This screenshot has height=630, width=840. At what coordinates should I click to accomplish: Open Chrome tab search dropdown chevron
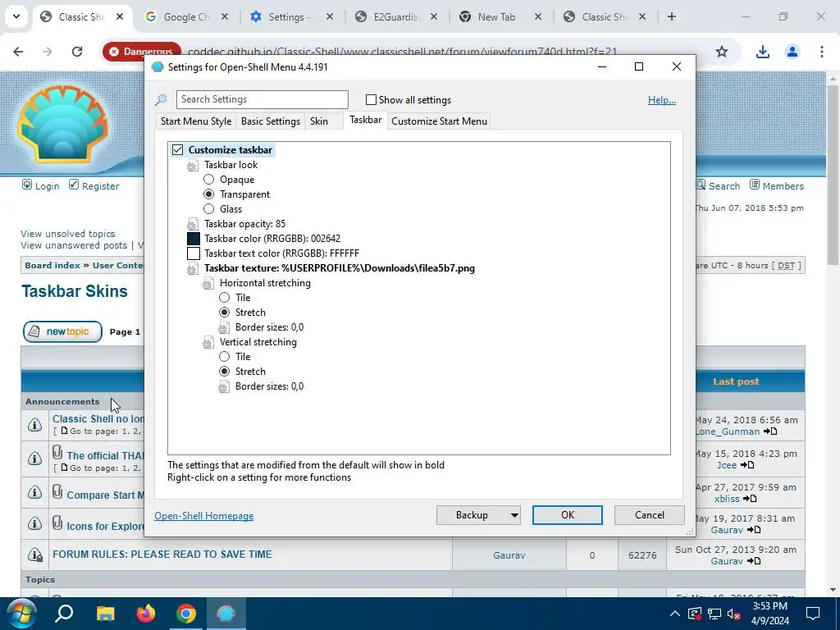(x=16, y=16)
